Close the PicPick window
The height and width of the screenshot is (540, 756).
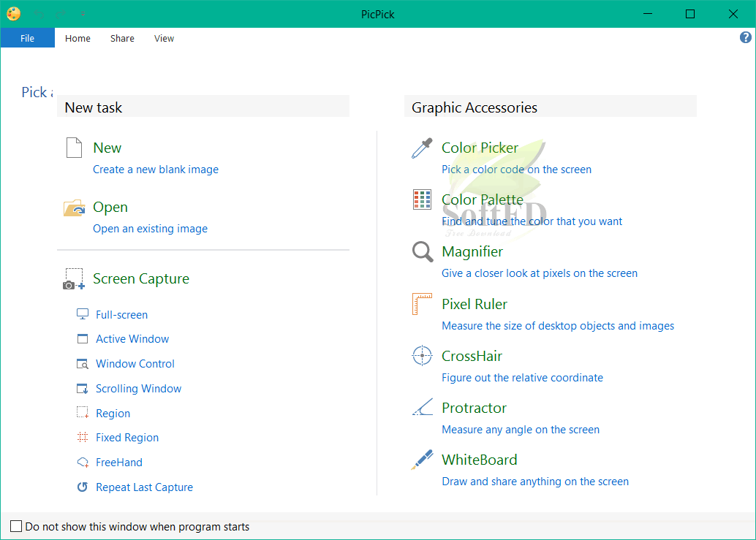click(x=733, y=14)
